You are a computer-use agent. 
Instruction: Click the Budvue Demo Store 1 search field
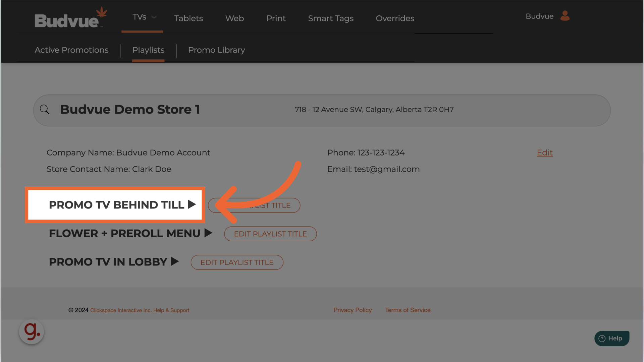click(x=130, y=110)
